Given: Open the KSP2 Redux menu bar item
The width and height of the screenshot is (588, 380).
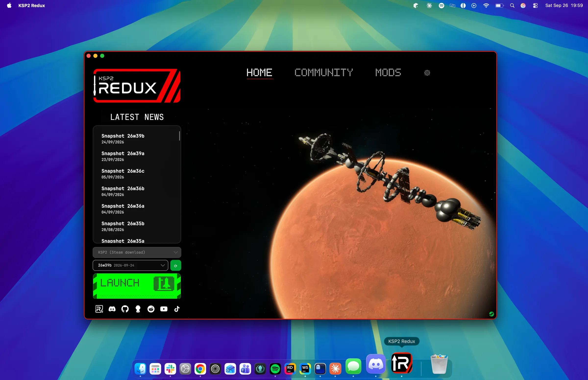Looking at the screenshot, I should coord(32,5).
